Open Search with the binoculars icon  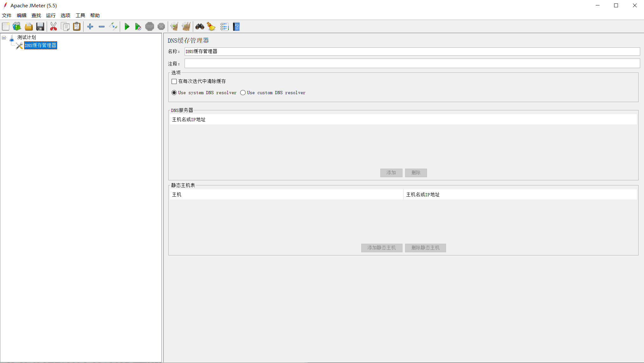click(200, 27)
